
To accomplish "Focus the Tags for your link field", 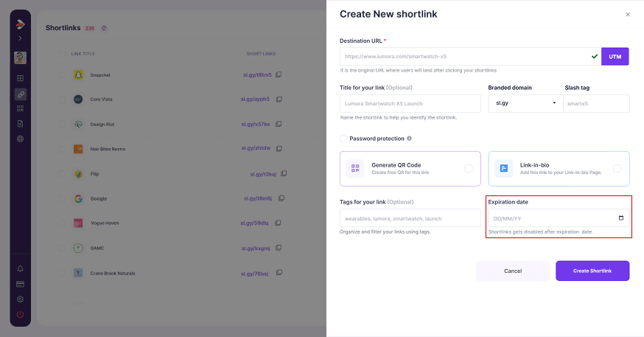I will (x=410, y=218).
